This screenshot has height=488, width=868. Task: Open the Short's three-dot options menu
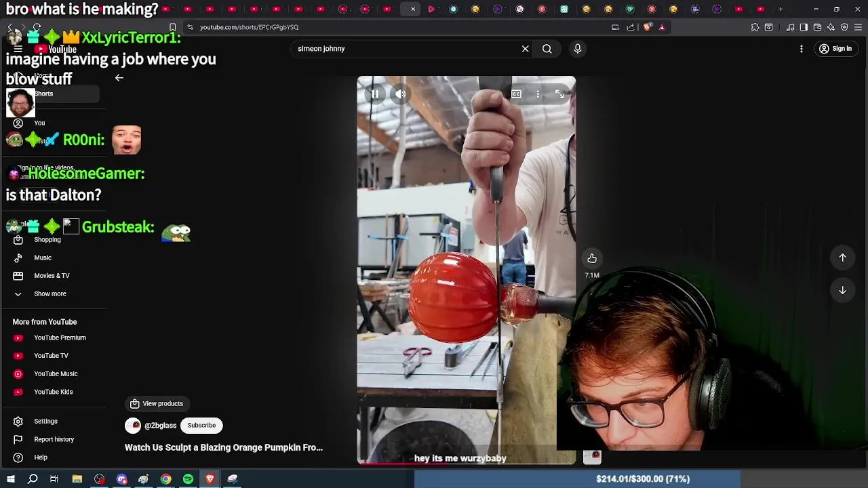pyautogui.click(x=538, y=94)
